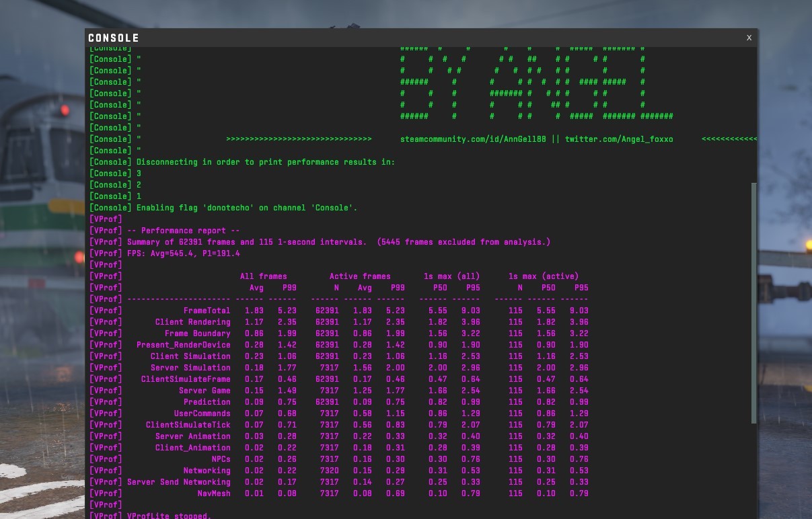Click the FrameTotal row label
This screenshot has height=519, width=812.
click(x=207, y=311)
